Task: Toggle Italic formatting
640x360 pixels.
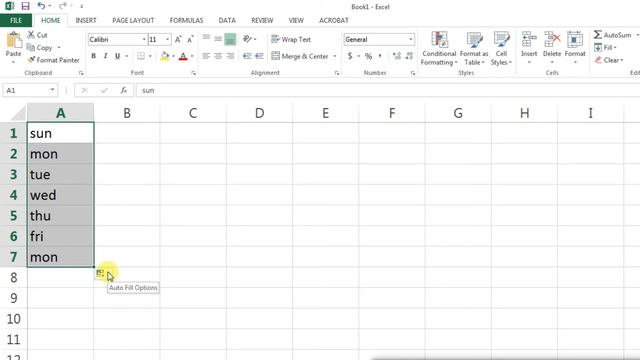Action: point(105,56)
